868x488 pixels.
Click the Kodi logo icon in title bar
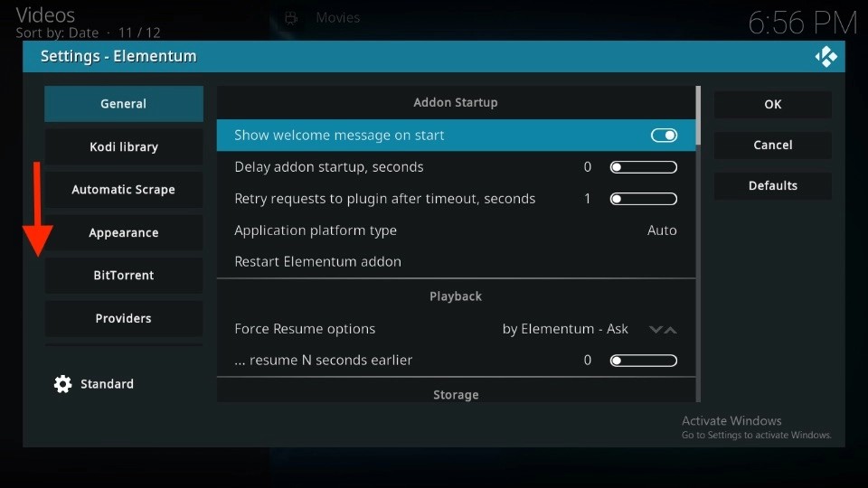tap(826, 56)
